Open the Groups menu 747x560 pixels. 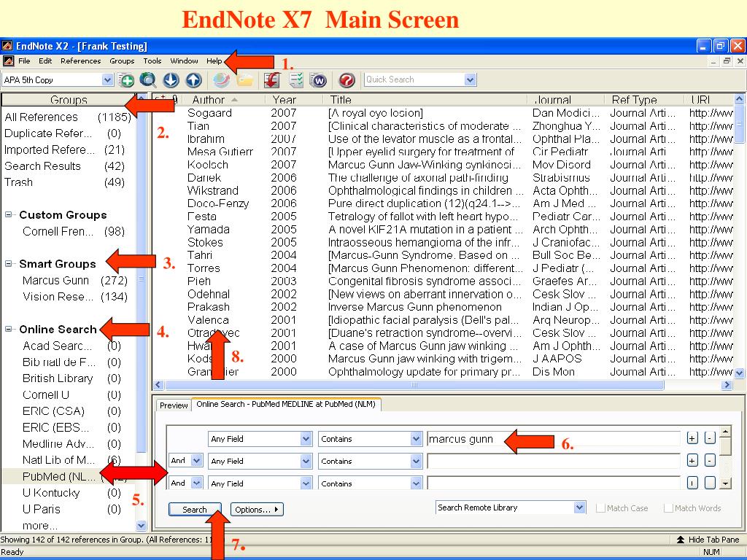point(122,61)
